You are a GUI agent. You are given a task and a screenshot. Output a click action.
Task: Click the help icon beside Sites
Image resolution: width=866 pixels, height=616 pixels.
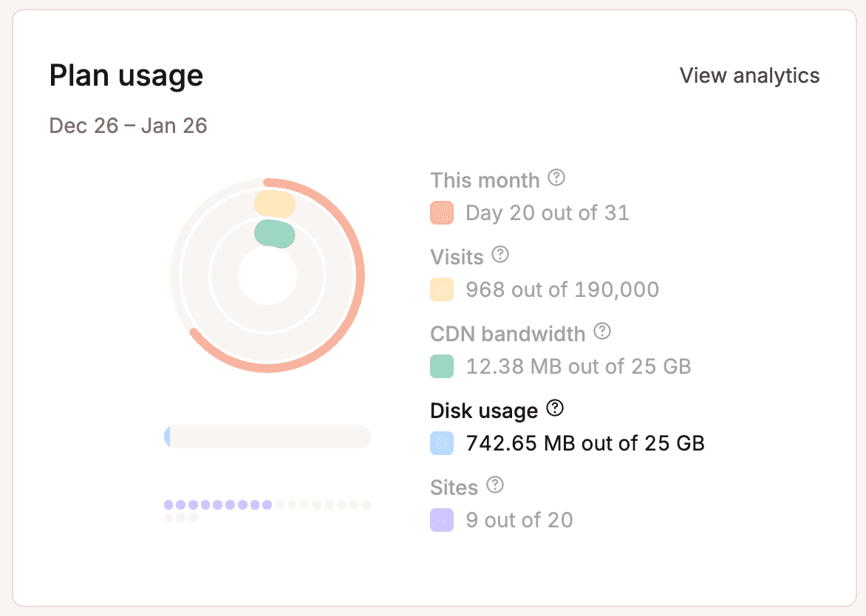tap(497, 485)
